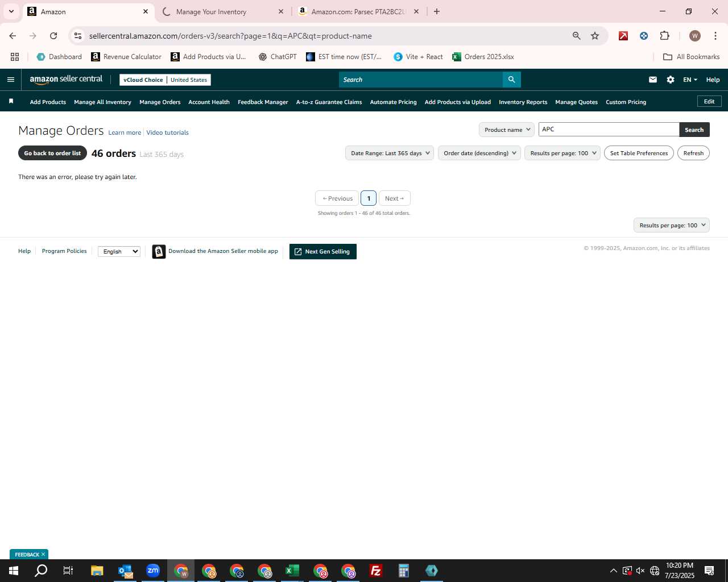Click Set Table Preferences button
Image resolution: width=728 pixels, height=582 pixels.
coord(639,153)
